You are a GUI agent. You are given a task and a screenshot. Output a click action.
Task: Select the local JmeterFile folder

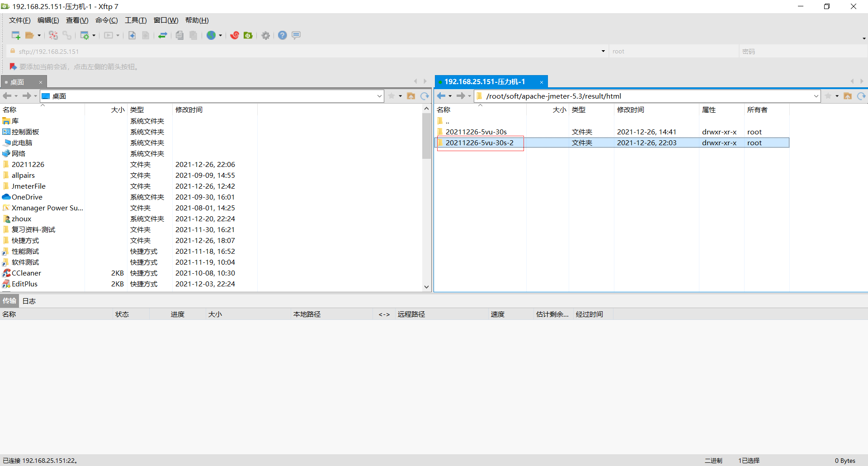click(x=28, y=186)
